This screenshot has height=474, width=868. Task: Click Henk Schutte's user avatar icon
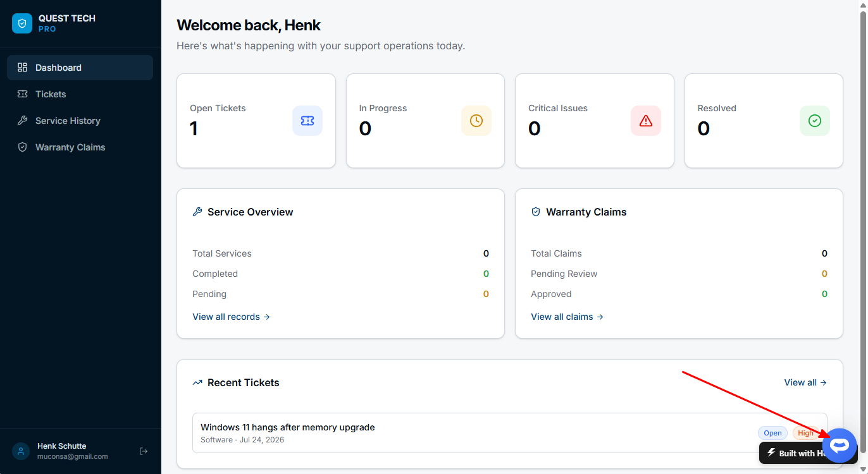[21, 451]
